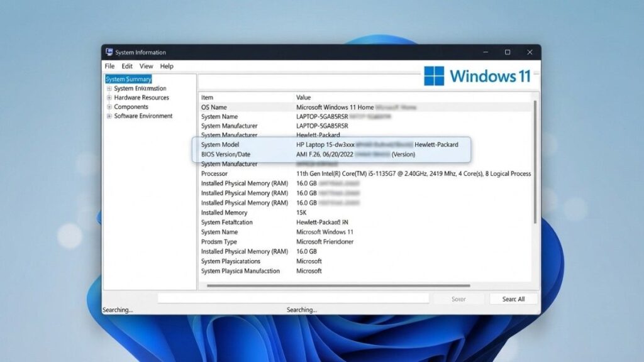Select the Hardware Resources tree item
Viewport: 644px width, 362px height.
pos(142,97)
